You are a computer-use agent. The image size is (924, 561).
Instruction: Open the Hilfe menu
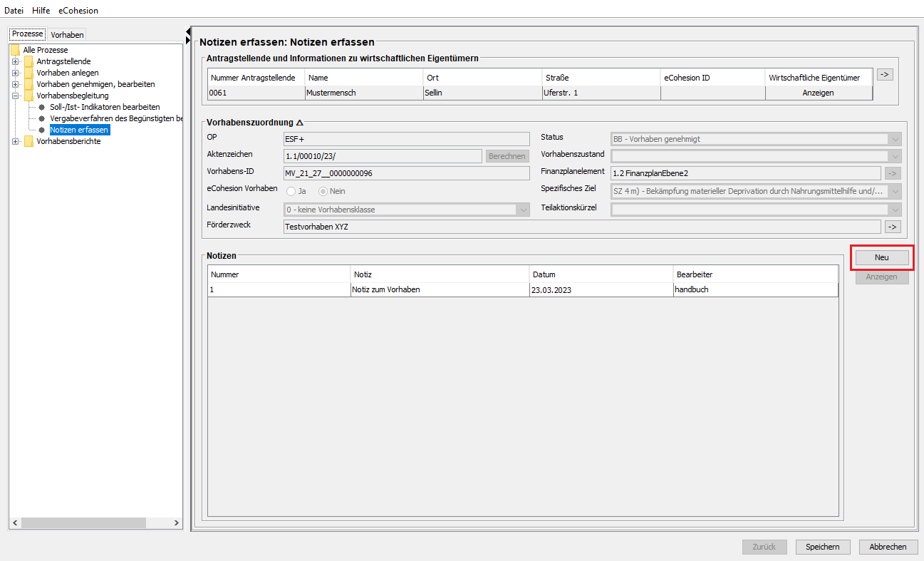click(41, 11)
